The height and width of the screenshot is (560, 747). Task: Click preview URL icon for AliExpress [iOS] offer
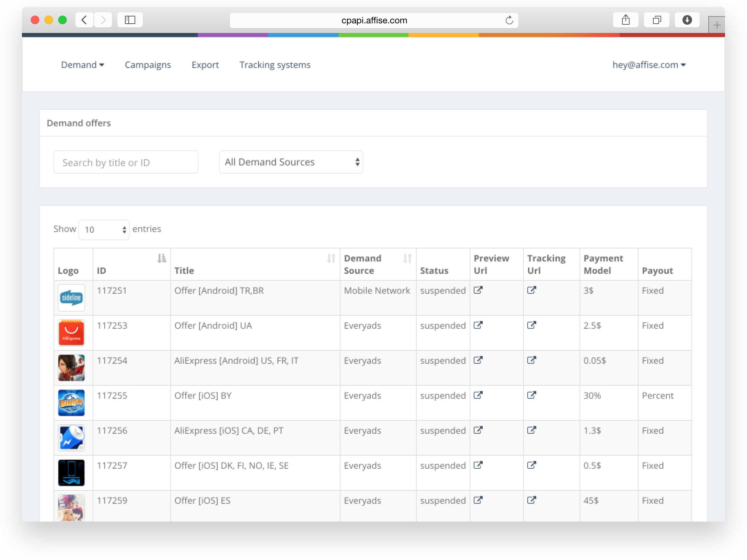479,430
